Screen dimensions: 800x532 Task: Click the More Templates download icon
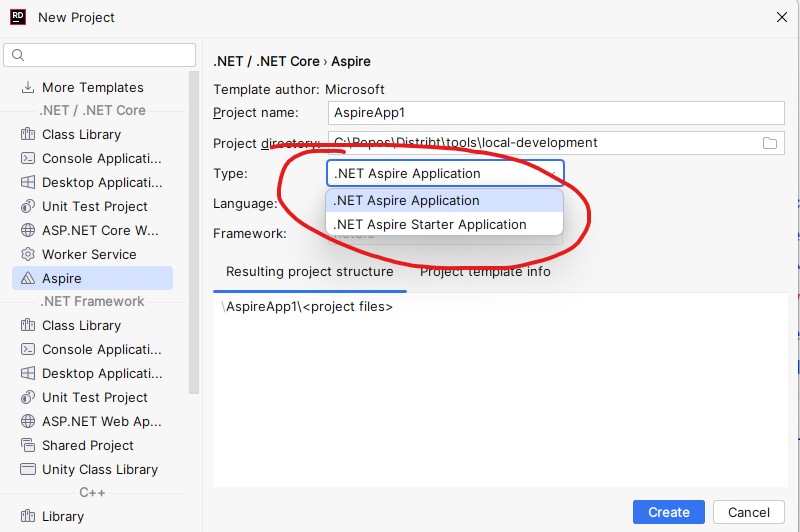click(28, 87)
